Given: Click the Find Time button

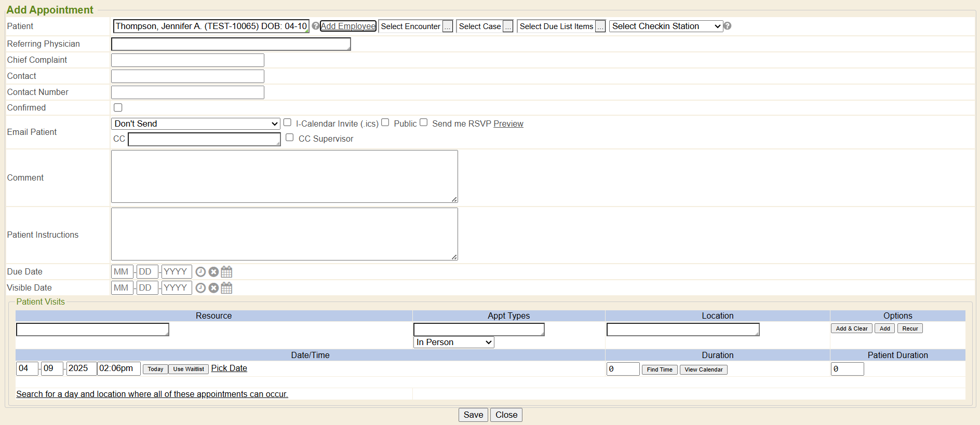Looking at the screenshot, I should point(660,369).
